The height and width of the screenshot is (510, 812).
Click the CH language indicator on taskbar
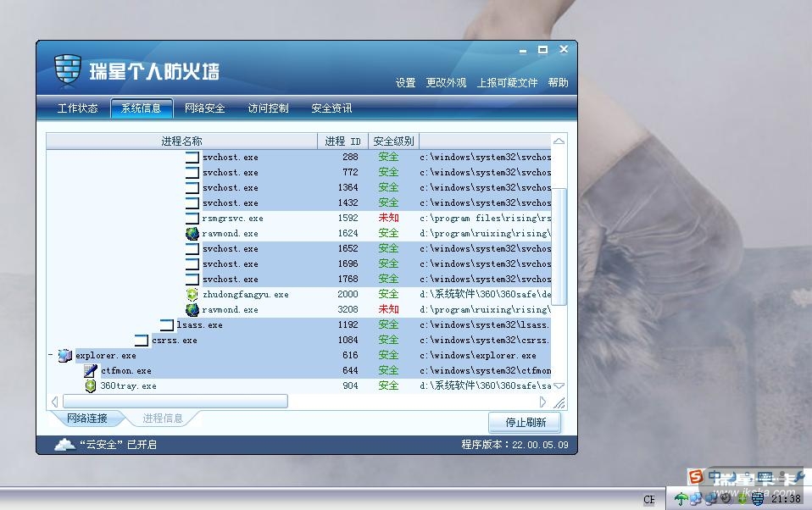649,499
